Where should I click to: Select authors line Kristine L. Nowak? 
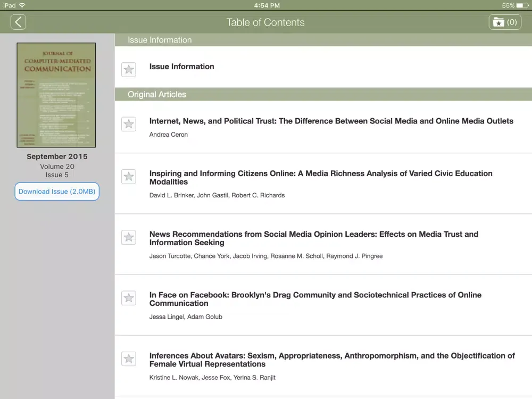tap(212, 377)
